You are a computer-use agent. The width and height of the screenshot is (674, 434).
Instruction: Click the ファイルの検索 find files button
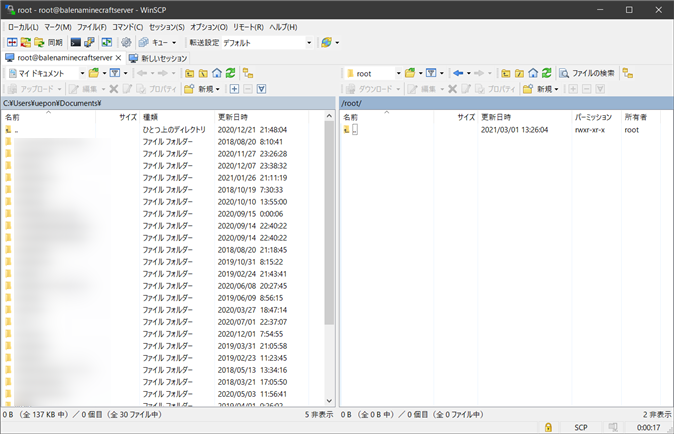pos(587,73)
